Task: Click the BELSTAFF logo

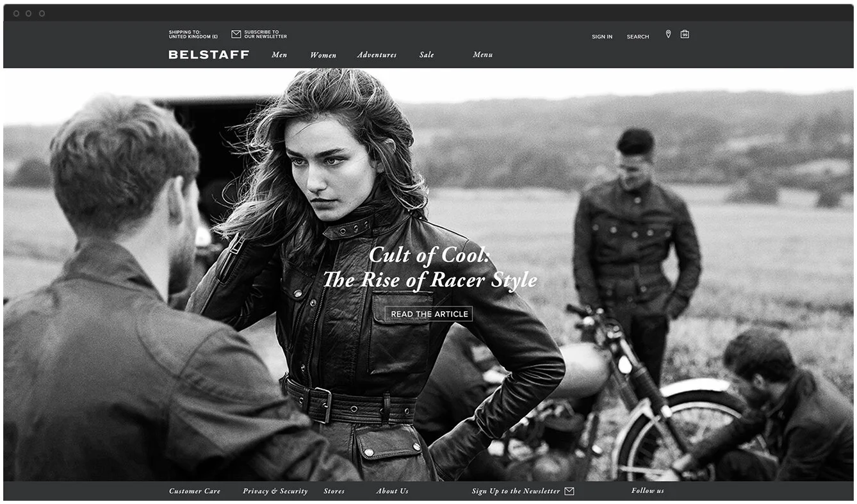Action: point(208,55)
